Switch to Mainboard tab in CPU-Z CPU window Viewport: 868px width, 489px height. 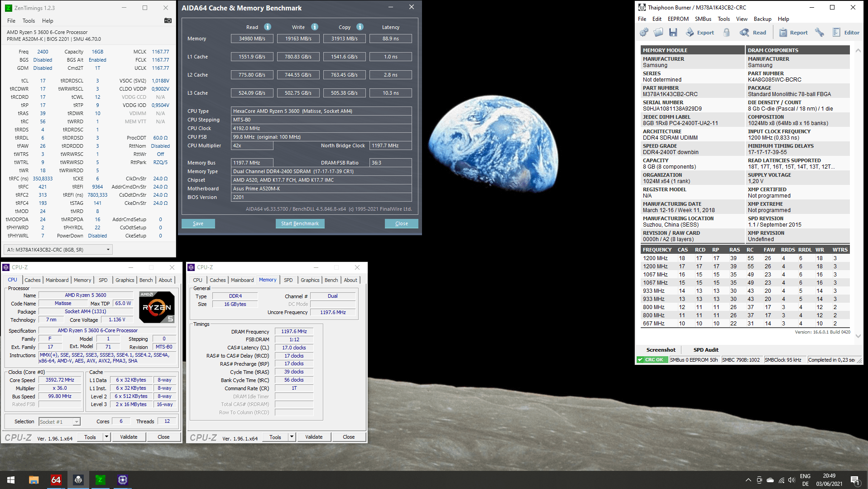(57, 280)
